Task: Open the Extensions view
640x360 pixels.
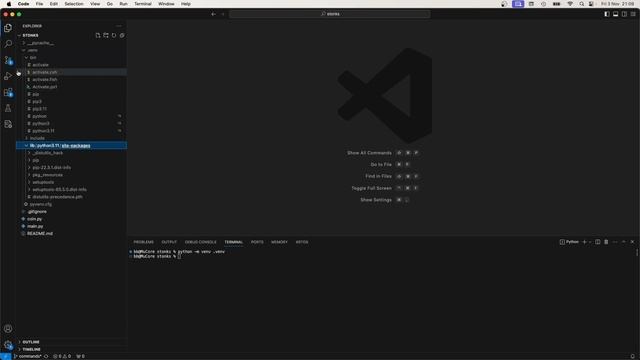Action: (8, 92)
